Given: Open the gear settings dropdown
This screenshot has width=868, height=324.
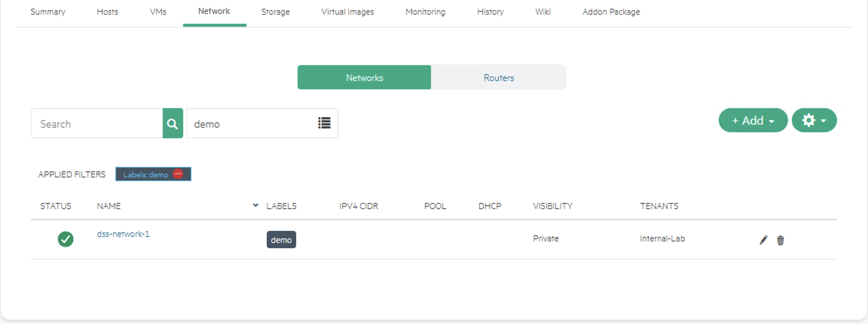Looking at the screenshot, I should [x=814, y=121].
